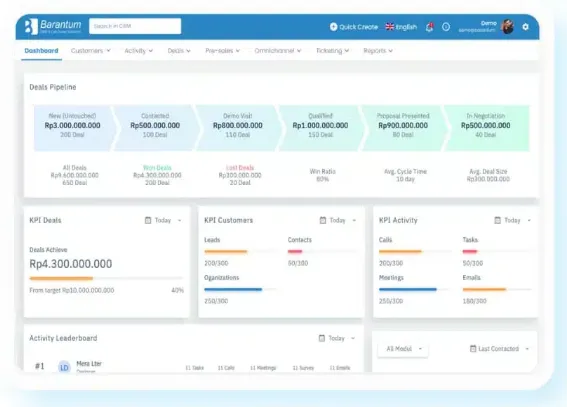The image size is (567, 407).
Task: Click the Calls progress bar
Action: pyautogui.click(x=415, y=251)
